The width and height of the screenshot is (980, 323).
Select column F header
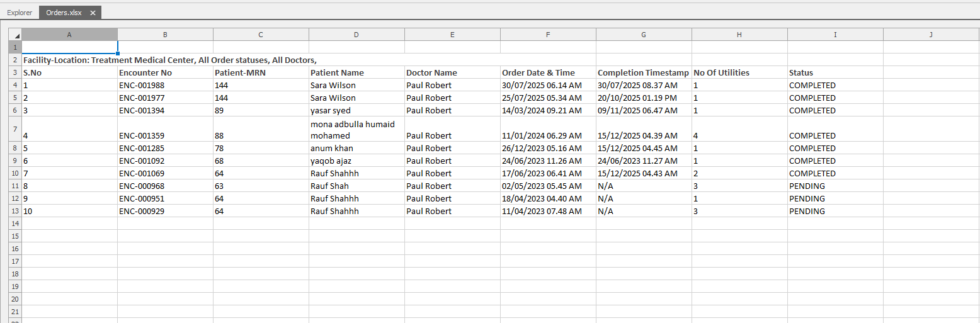coord(548,35)
